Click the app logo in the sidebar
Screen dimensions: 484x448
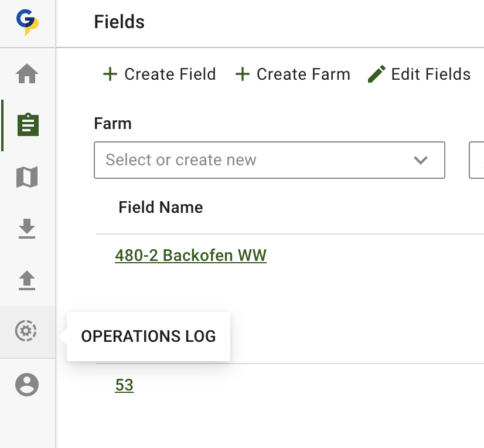pos(27,23)
